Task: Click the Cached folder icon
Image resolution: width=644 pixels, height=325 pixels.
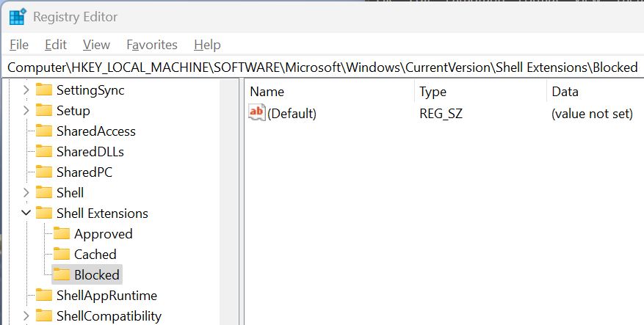Action: 62,254
